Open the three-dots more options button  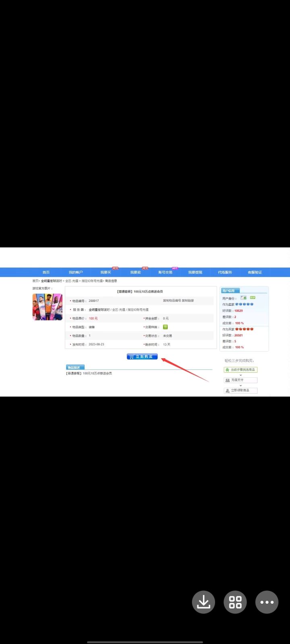tap(267, 602)
